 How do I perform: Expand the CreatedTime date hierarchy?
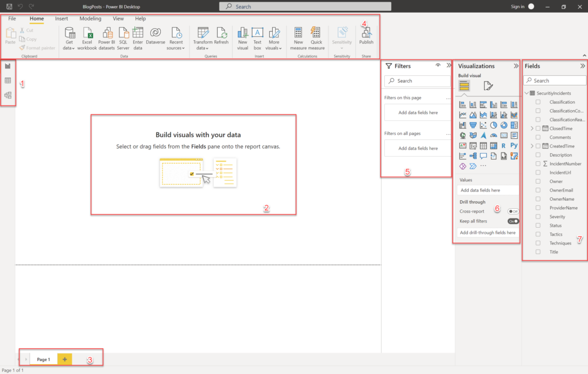point(532,146)
